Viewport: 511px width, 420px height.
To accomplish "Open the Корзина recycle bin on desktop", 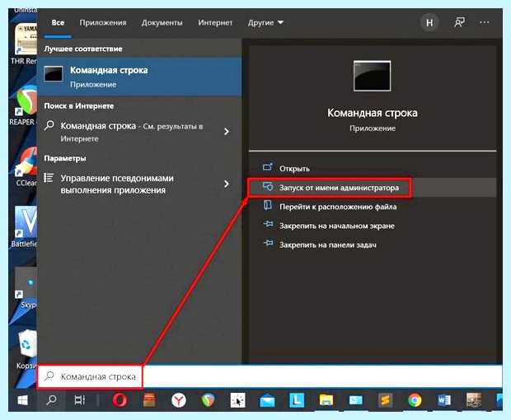I will tap(26, 350).
